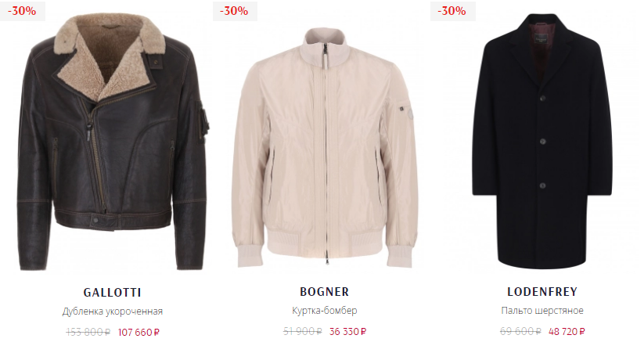The width and height of the screenshot is (644, 353).
Task: Open the dark Lodenfrey wool coat photo
Action: 542,142
